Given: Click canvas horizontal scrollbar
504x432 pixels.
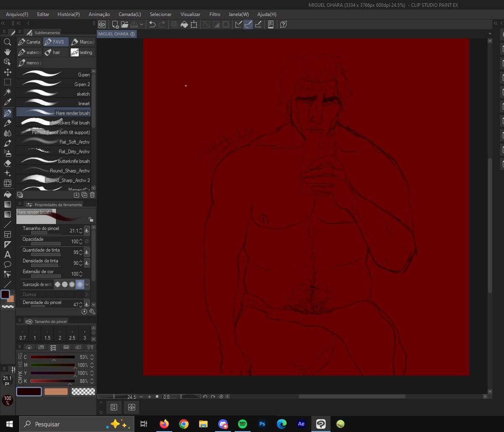Looking at the screenshot, I should pyautogui.click(x=352, y=396).
